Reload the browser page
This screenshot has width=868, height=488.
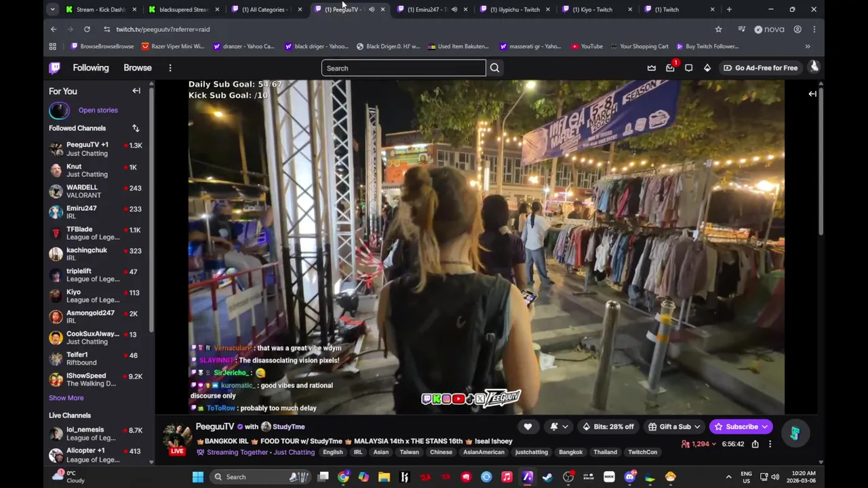click(87, 29)
